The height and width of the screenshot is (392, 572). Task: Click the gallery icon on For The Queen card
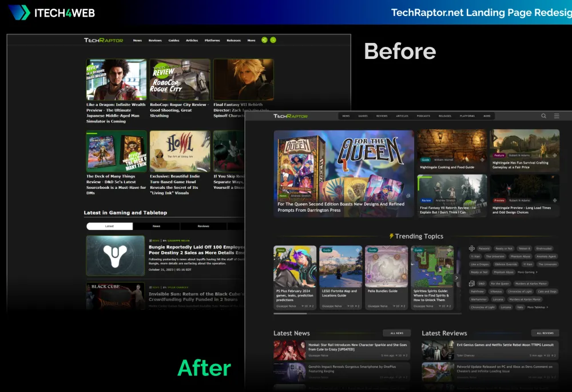point(408,196)
